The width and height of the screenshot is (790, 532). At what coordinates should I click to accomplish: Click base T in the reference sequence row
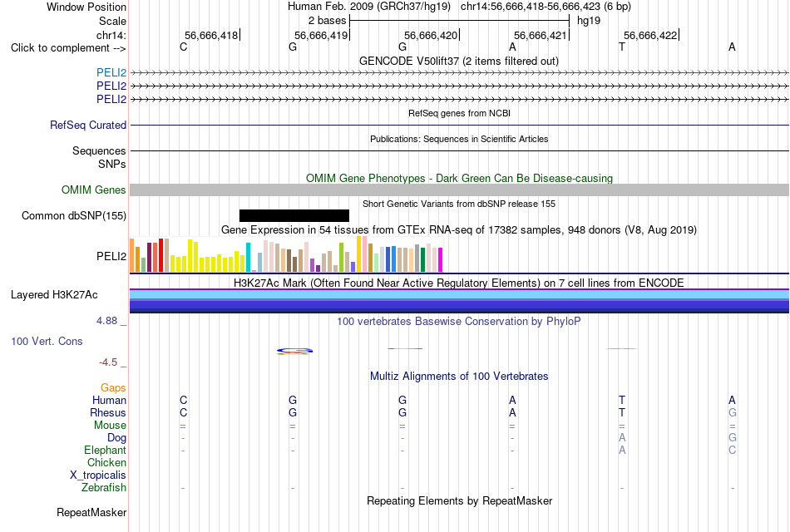622,47
